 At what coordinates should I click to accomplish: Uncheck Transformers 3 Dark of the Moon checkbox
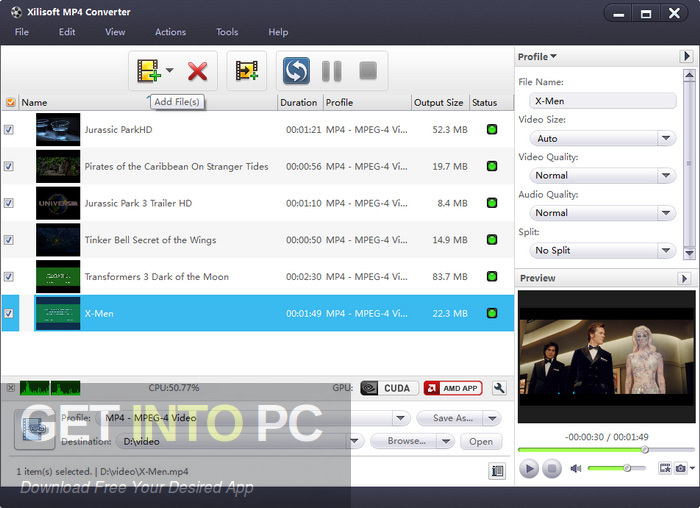pyautogui.click(x=8, y=276)
